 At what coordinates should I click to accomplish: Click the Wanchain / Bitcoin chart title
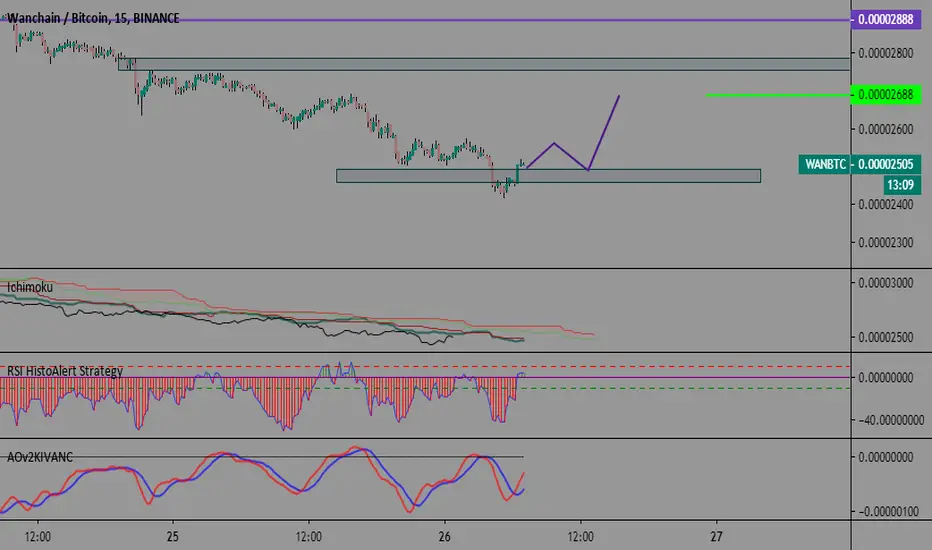[93, 18]
